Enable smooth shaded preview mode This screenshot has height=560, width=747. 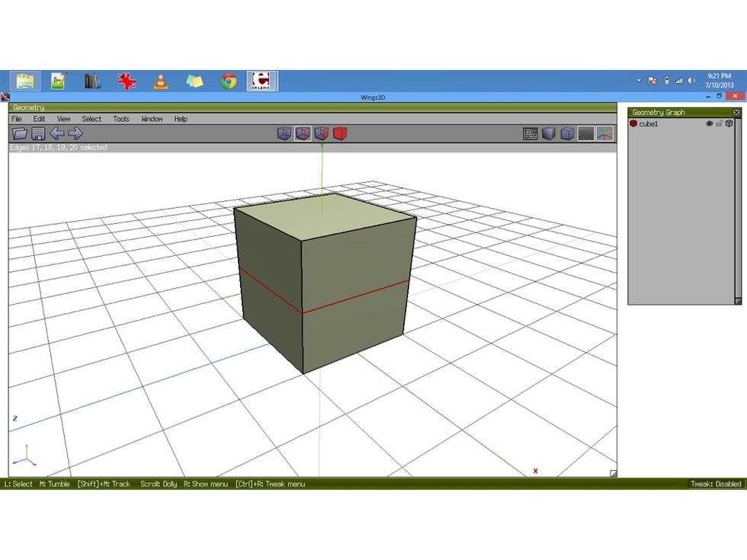coord(548,133)
